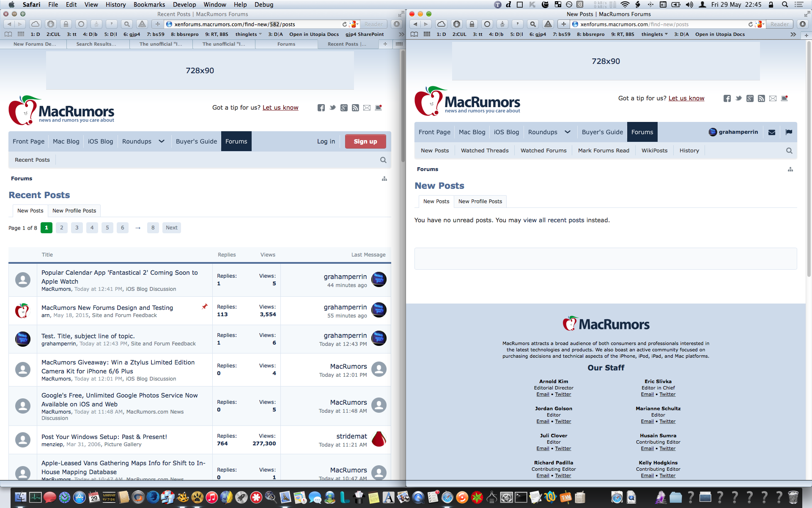The width and height of the screenshot is (812, 508).
Task: Click search magnifier in right window subnav
Action: tap(789, 151)
